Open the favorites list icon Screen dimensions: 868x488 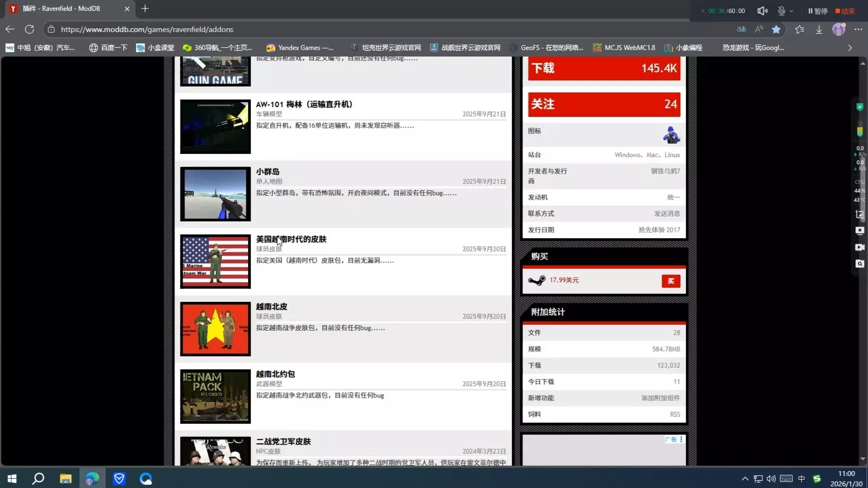pos(799,29)
